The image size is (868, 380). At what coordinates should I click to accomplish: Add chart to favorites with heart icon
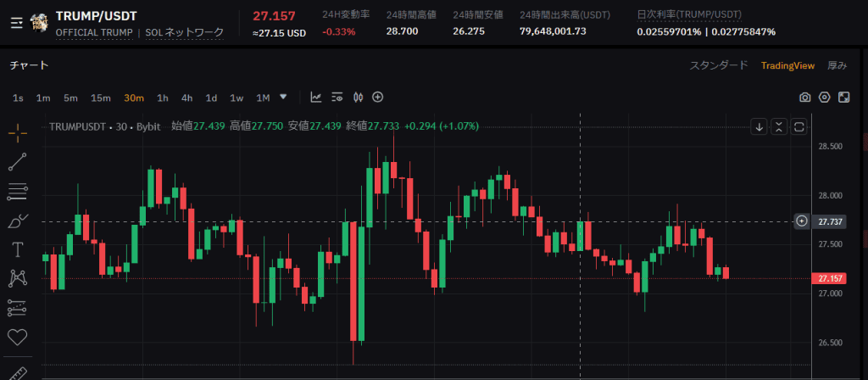(x=18, y=337)
